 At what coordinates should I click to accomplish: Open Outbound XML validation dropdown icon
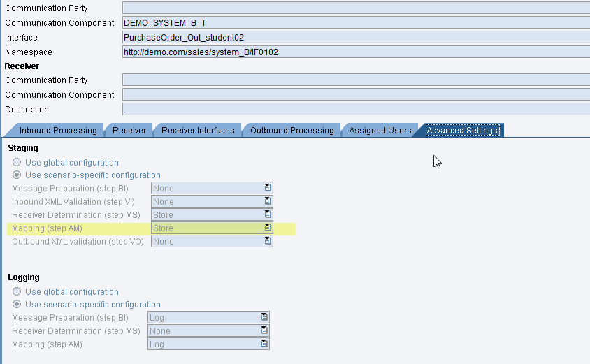tap(268, 241)
